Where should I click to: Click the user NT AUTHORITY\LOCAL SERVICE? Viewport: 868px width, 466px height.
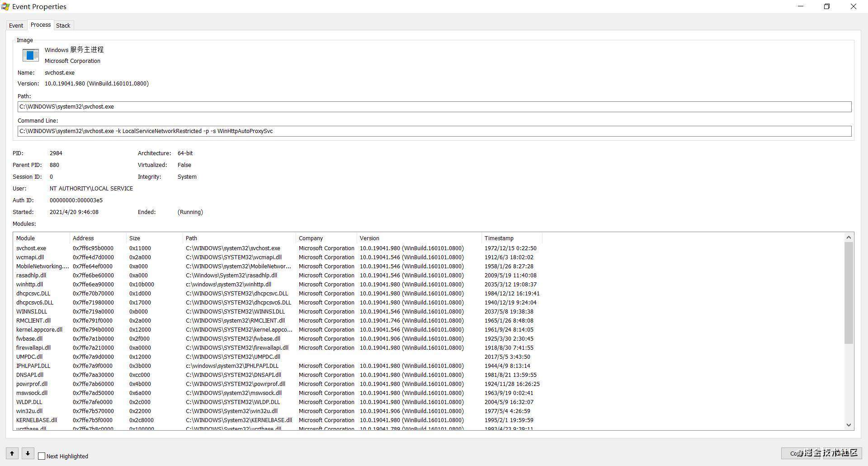tap(91, 189)
